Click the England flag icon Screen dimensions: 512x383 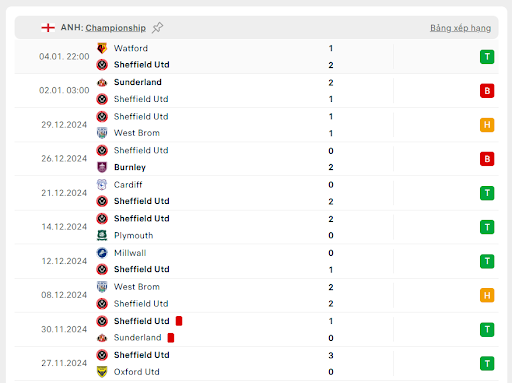pyautogui.click(x=48, y=28)
